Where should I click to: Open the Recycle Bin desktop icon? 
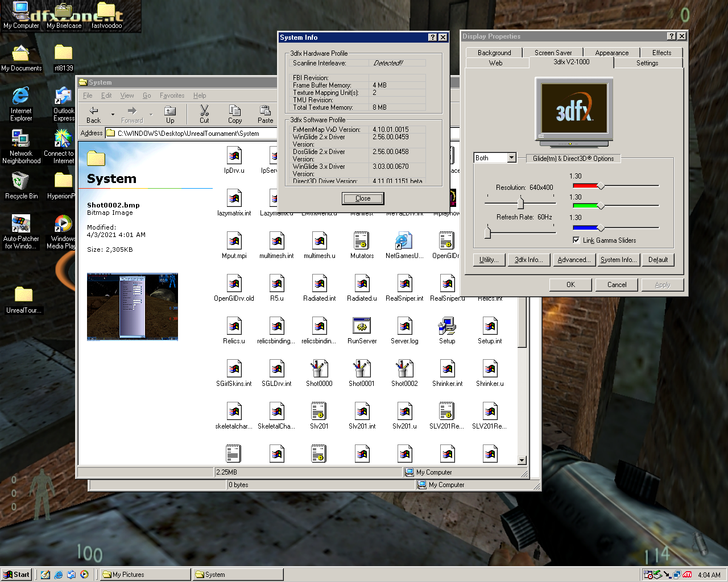pos(20,181)
